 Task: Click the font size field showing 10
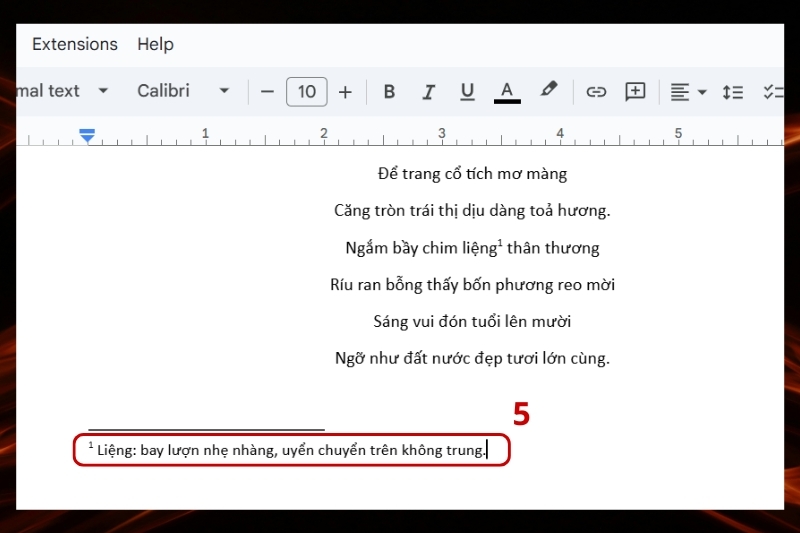[307, 92]
